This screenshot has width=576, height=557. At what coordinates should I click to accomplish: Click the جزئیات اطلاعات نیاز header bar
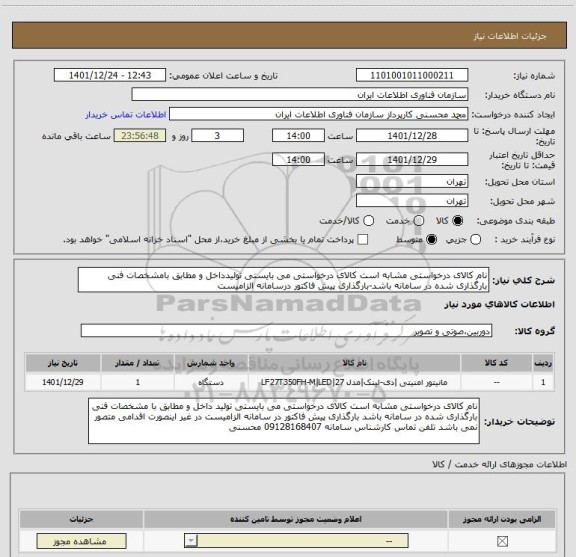(x=289, y=36)
